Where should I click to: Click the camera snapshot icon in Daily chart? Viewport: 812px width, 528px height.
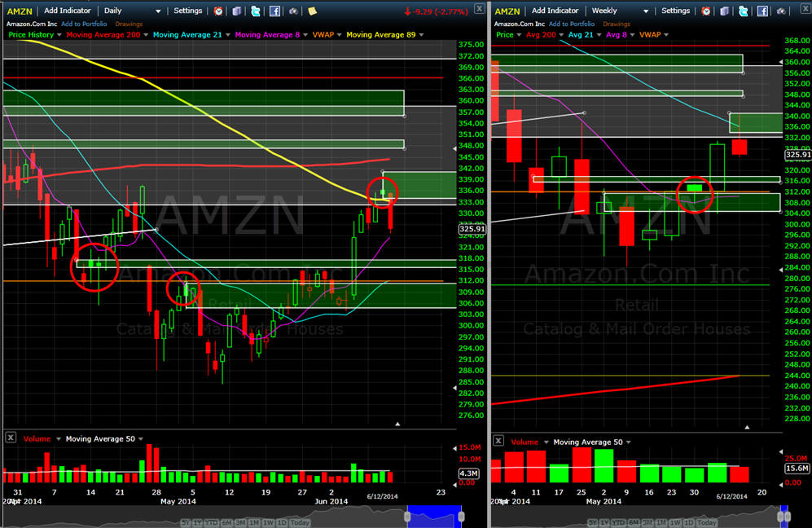pos(294,11)
